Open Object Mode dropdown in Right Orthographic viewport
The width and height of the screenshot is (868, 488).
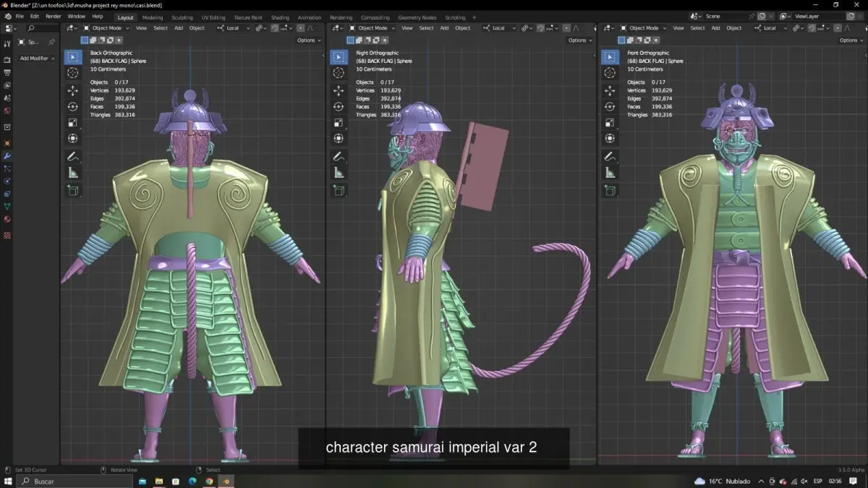point(372,28)
